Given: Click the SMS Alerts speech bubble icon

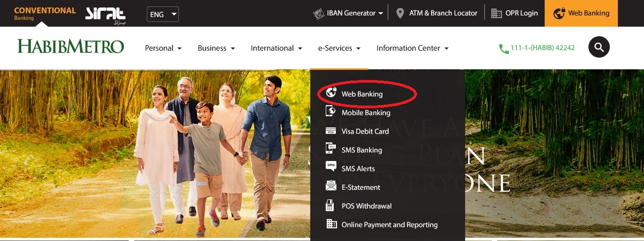Looking at the screenshot, I should 331,168.
